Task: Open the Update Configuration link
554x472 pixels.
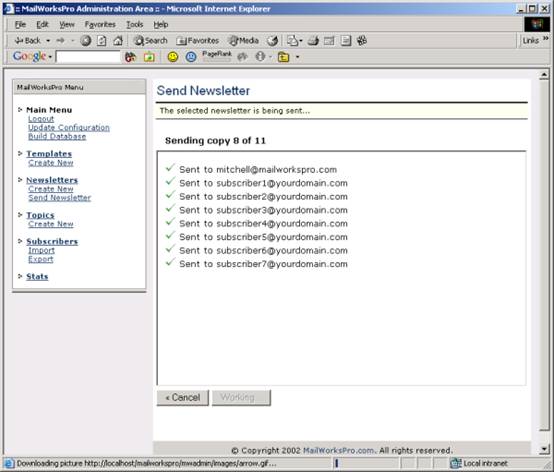Action: pyautogui.click(x=69, y=128)
